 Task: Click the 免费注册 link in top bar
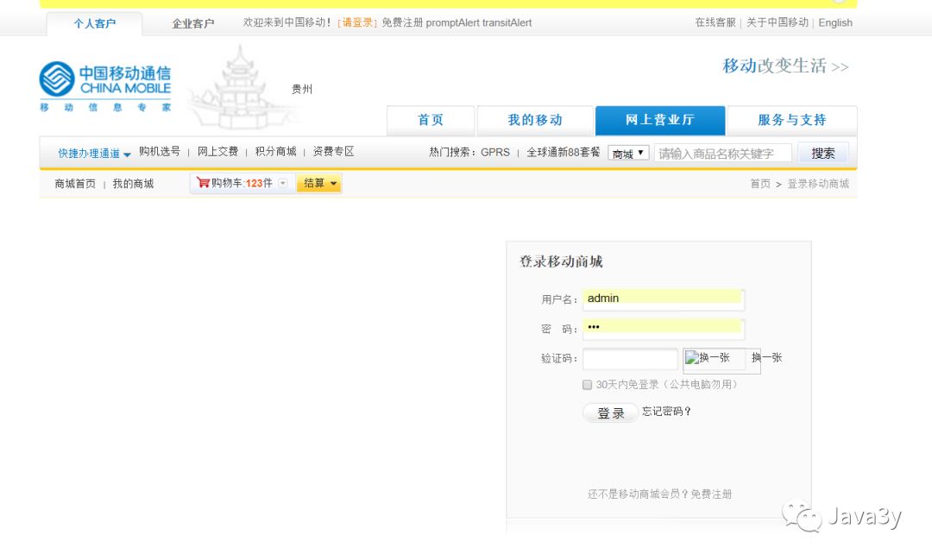tap(402, 22)
